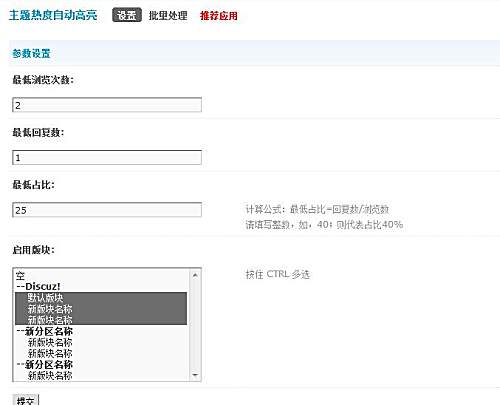Select the first --新分区名称 category

coord(101,331)
